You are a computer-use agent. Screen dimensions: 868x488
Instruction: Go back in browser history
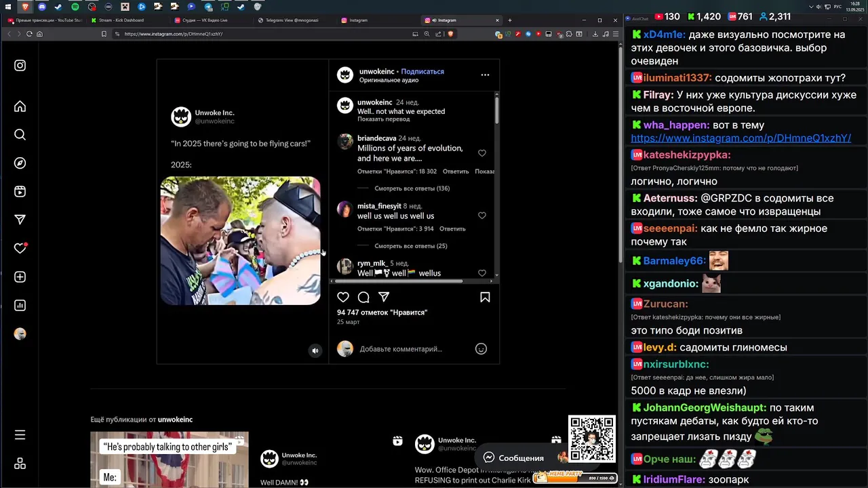click(9, 34)
